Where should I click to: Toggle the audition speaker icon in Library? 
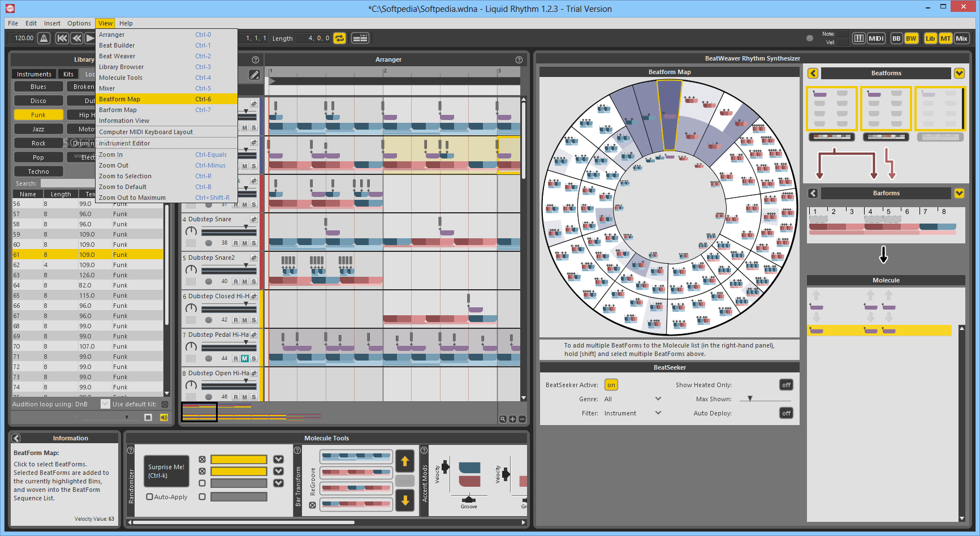tap(164, 417)
